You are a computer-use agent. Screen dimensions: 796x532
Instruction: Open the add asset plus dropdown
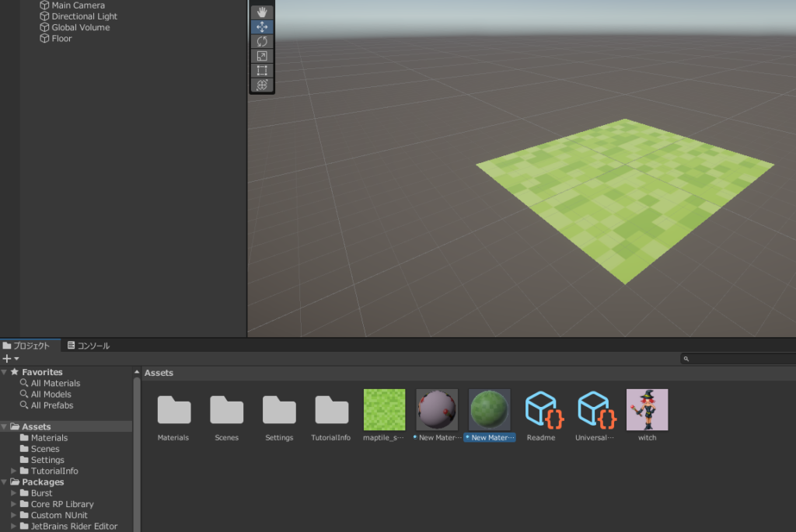point(10,359)
